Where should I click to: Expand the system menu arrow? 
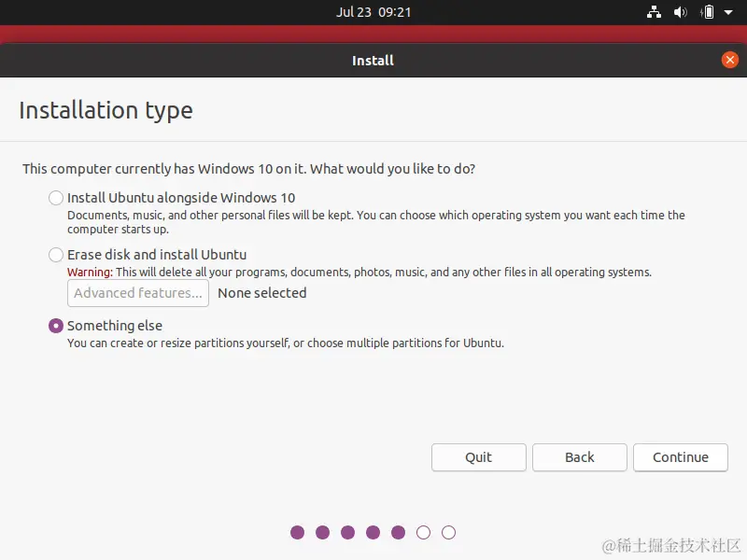pyautogui.click(x=728, y=12)
